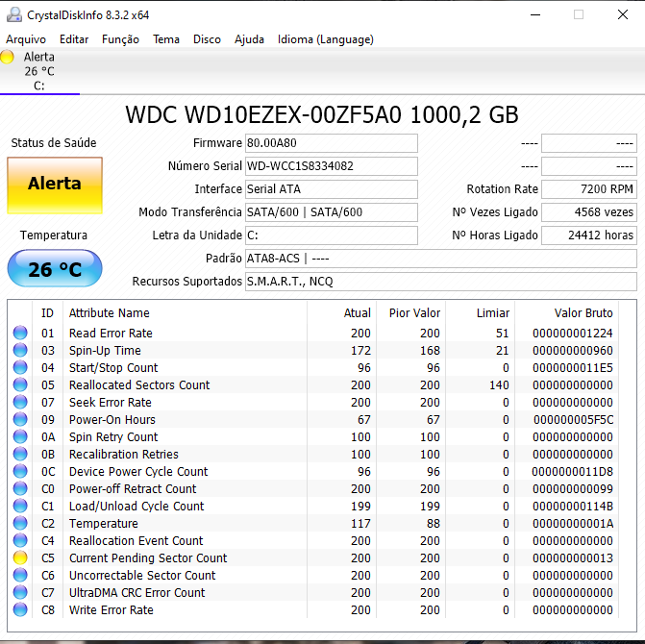The height and width of the screenshot is (644, 645).
Task: Click the Pior Valor 88 for Temperature
Action: 434,524
